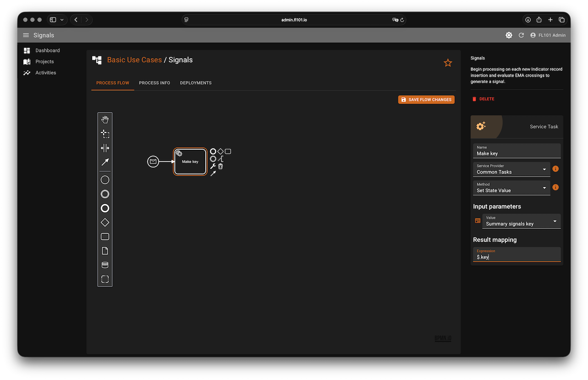Open the Value input parameter dropdown
The height and width of the screenshot is (380, 588).
521,221
